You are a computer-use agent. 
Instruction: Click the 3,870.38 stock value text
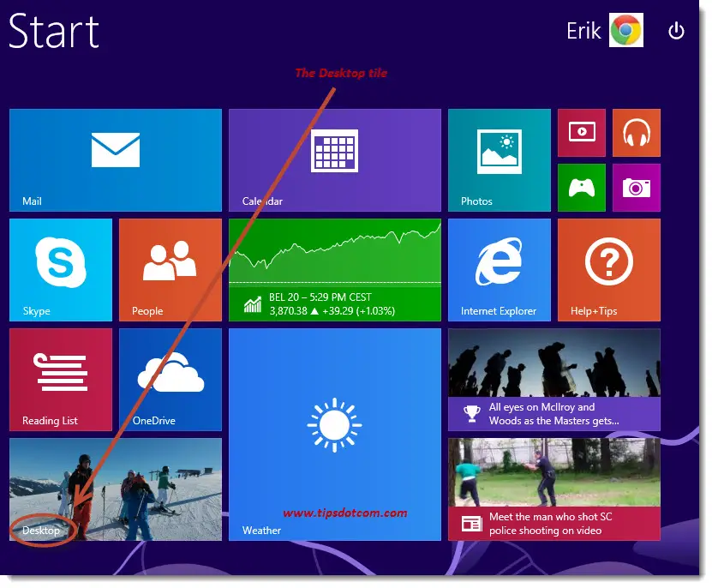click(x=289, y=311)
